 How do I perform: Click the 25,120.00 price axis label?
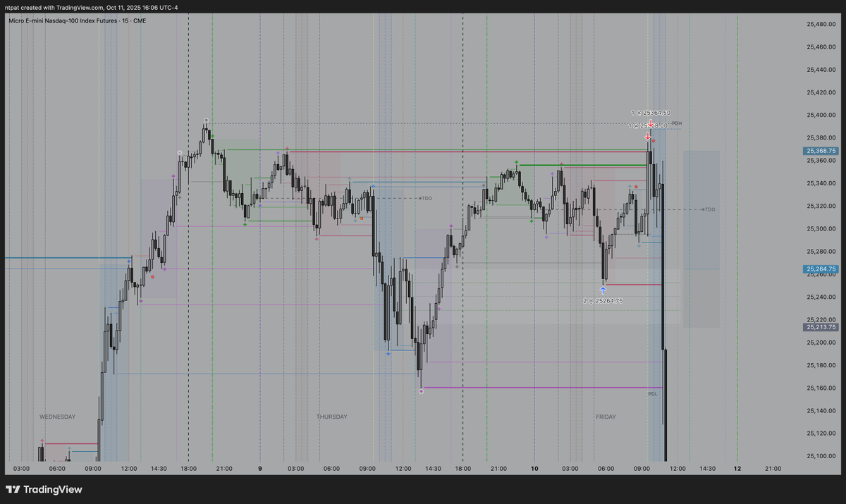(x=821, y=434)
